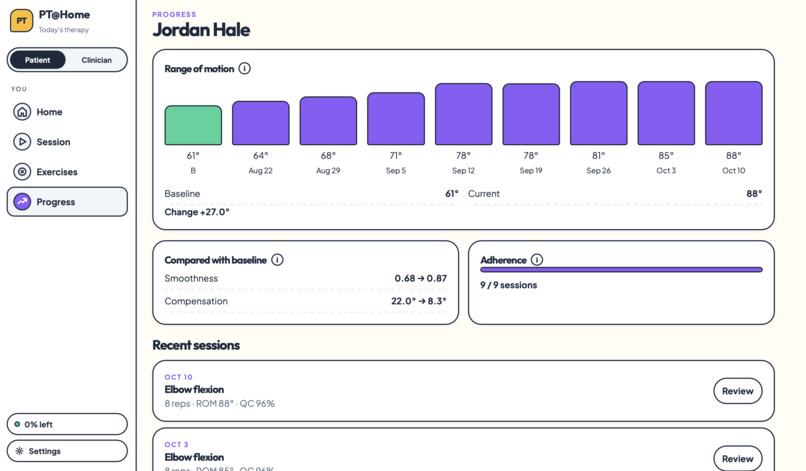Switch to Patient view
The height and width of the screenshot is (471, 806).
coord(38,60)
